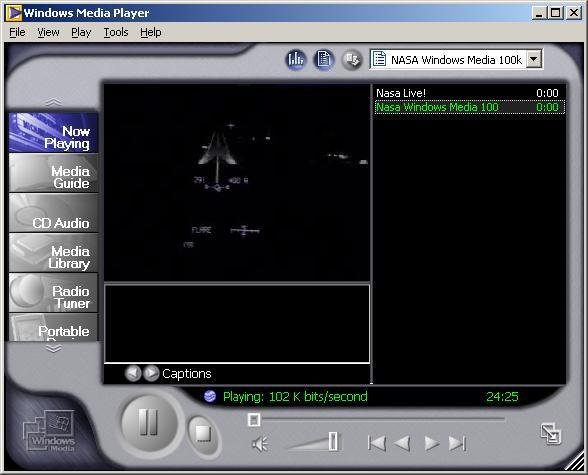Minimize the Windows Media Player window
This screenshot has width=588, height=475.
coord(539,13)
